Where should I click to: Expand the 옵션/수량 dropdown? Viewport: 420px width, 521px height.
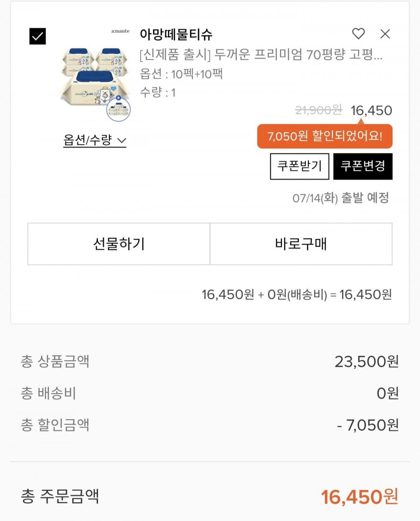tap(95, 140)
